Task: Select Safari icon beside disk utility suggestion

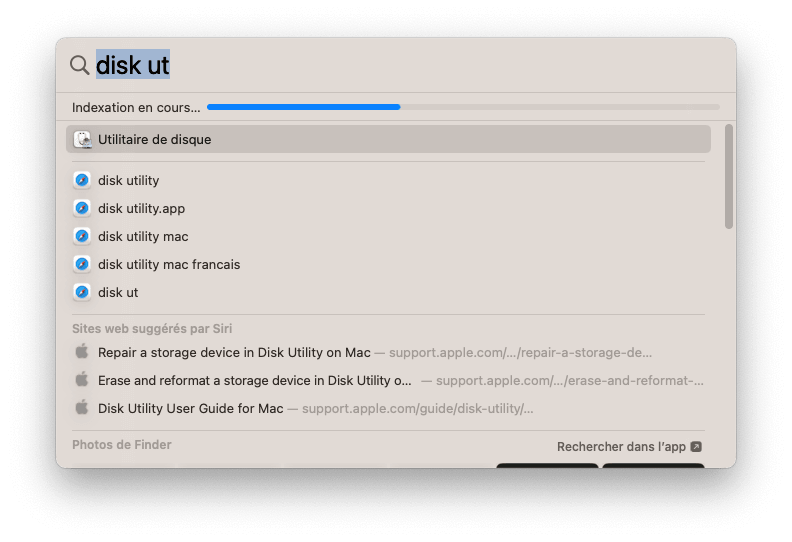Action: 82,180
